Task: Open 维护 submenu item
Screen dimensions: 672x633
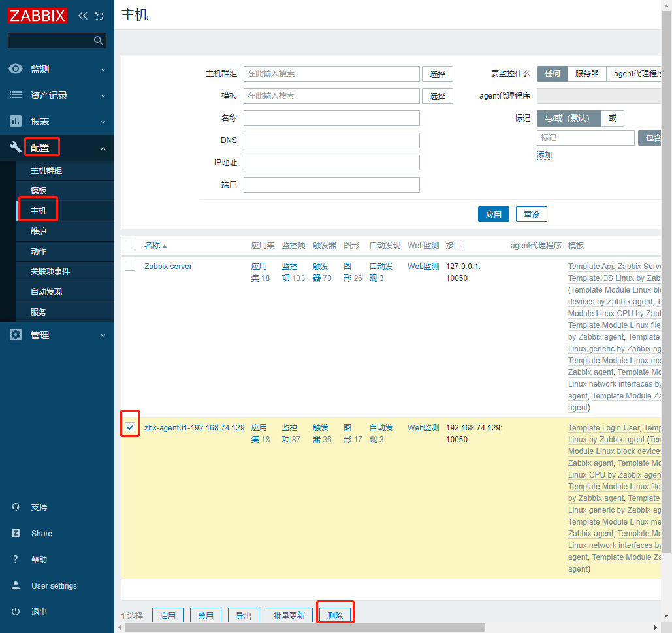Action: pos(65,231)
